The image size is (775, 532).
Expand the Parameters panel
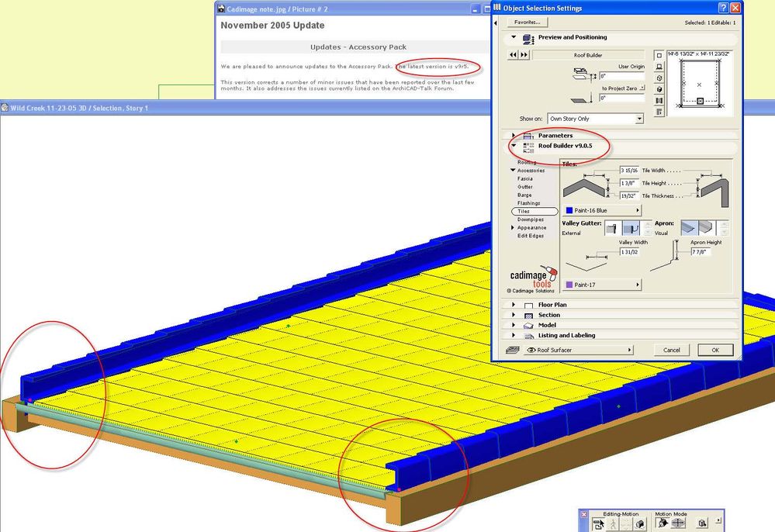(x=514, y=136)
